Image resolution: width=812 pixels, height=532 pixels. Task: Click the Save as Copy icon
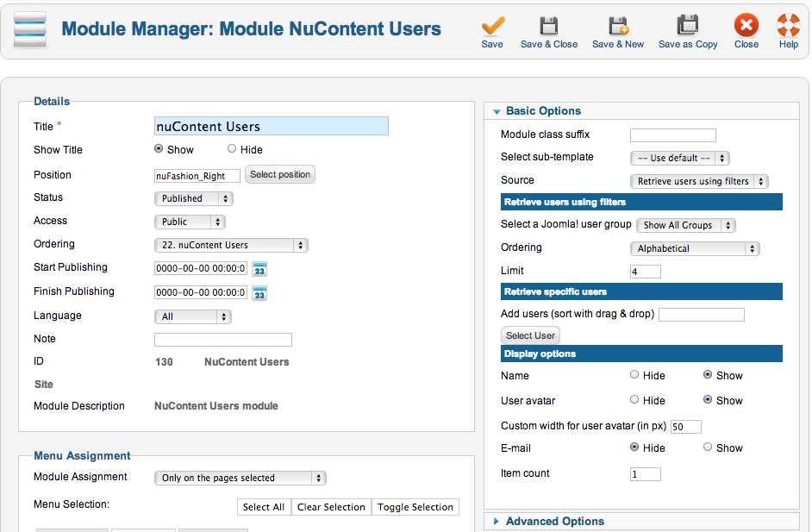pos(688,25)
